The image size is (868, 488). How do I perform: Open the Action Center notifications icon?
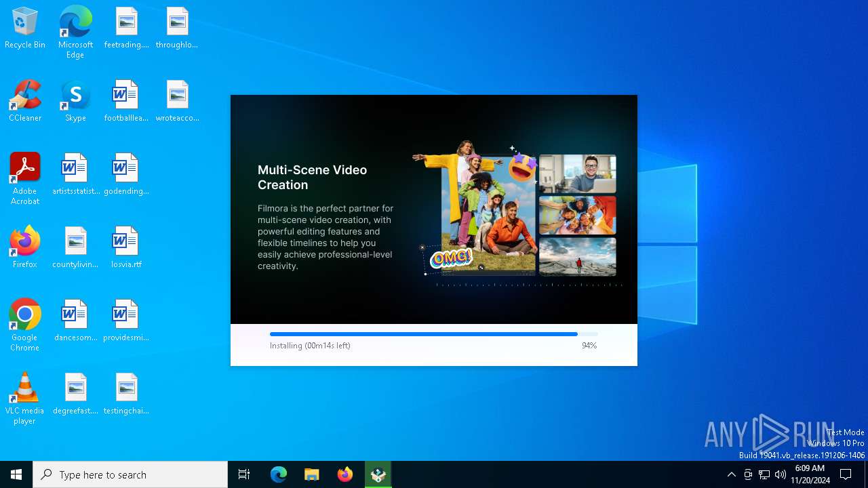pos(846,474)
